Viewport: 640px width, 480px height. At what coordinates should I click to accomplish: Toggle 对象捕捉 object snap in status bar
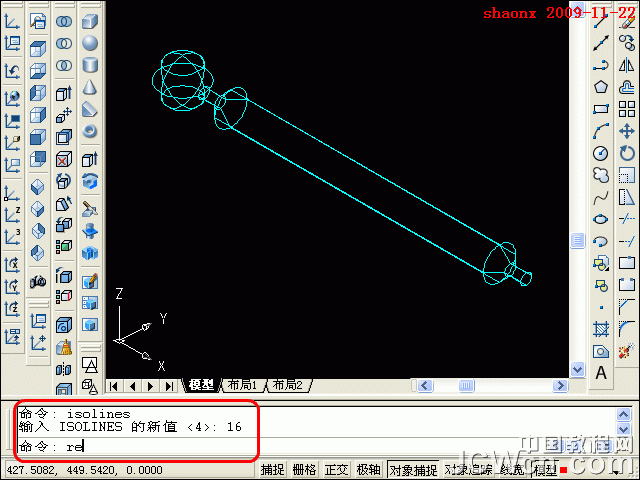(413, 470)
